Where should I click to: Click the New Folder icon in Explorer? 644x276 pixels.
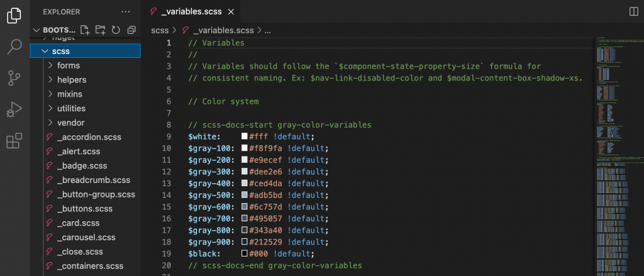point(101,30)
